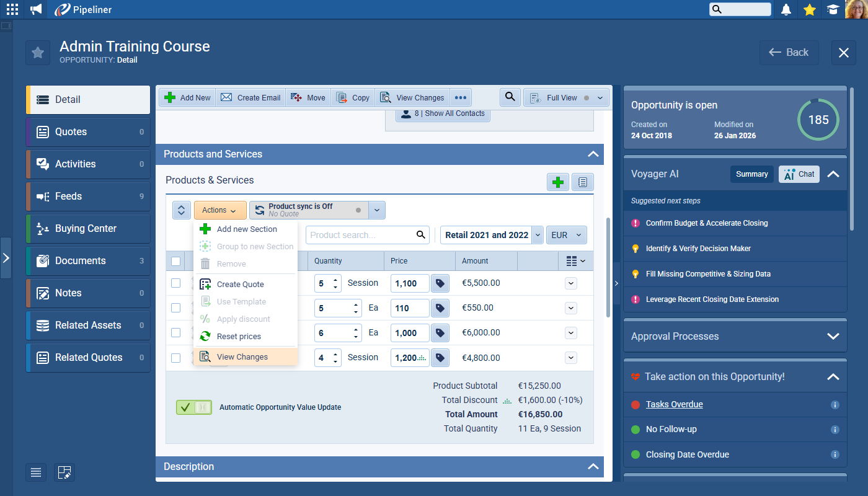Open the Tasks Overdue link

pyautogui.click(x=674, y=404)
